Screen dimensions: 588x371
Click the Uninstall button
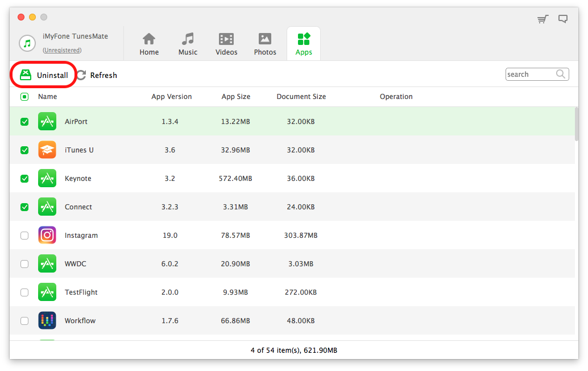tap(44, 75)
